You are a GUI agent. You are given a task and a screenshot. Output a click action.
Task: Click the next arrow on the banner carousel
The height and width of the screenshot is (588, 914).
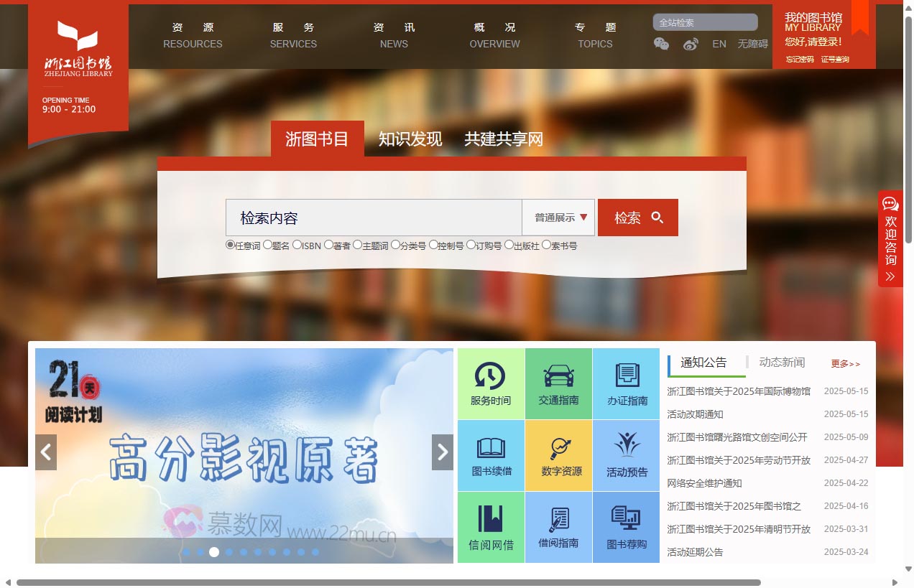(x=442, y=453)
